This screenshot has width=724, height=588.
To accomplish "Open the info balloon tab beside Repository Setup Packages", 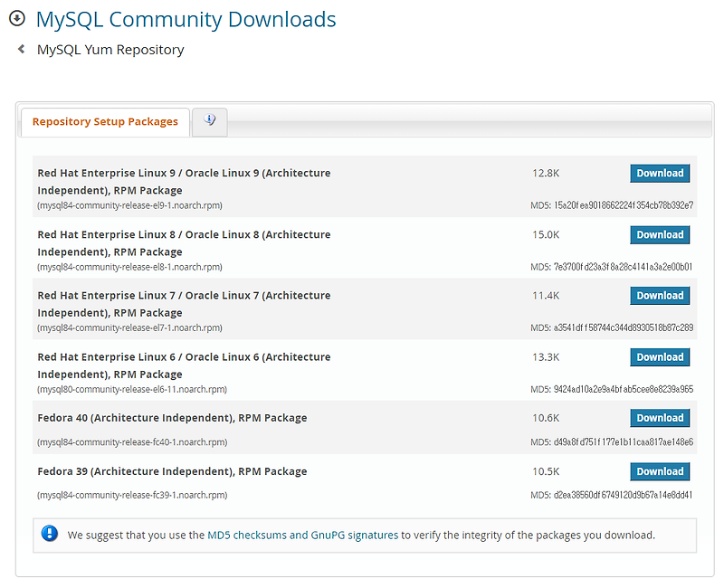I will [x=209, y=121].
